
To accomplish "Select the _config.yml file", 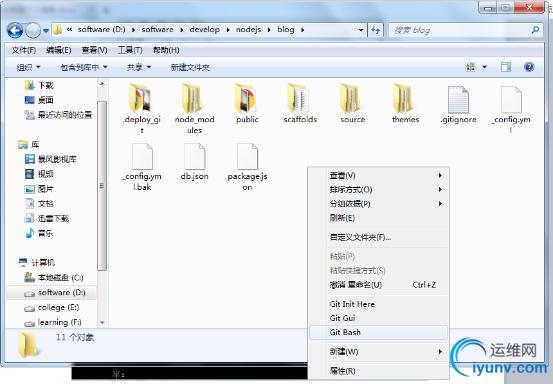I will (x=511, y=109).
